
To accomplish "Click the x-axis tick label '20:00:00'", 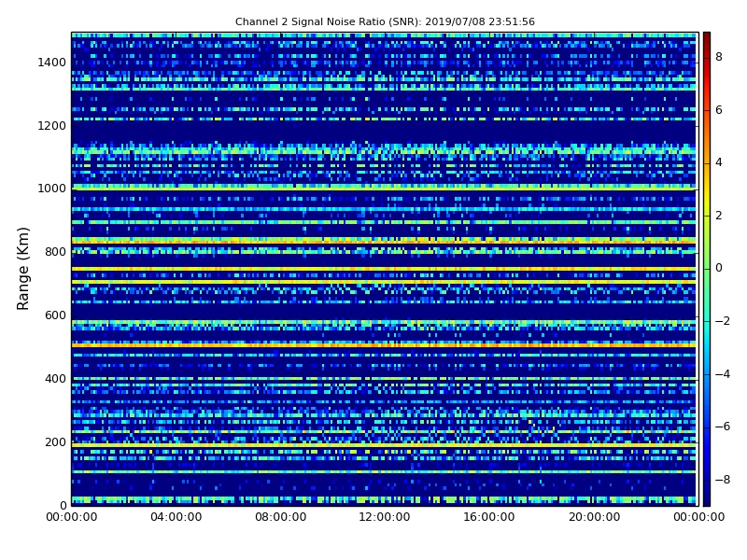I will tap(594, 517).
